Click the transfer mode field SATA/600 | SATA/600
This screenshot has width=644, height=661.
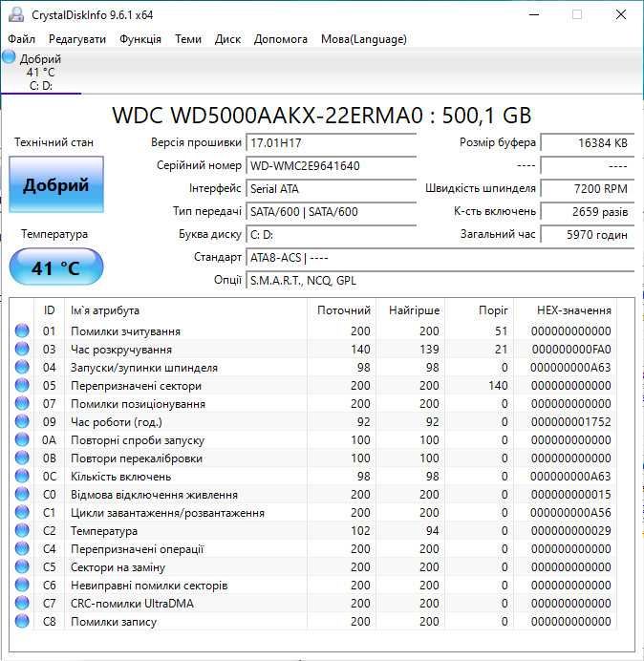(331, 211)
